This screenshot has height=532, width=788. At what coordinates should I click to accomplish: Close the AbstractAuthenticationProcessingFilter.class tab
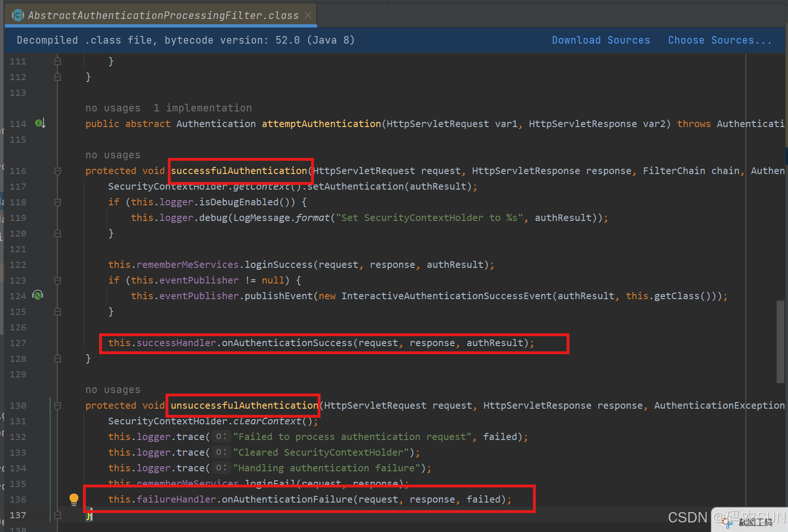308,15
